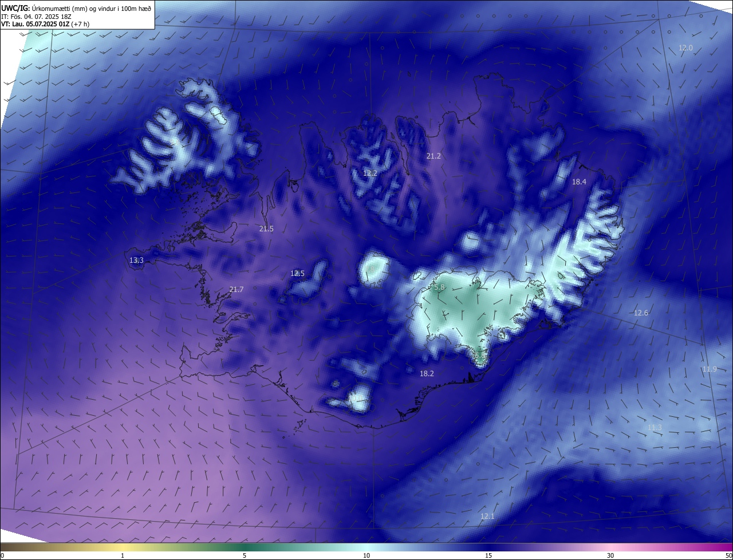
Task: Click the 18.2 value label
Action: pos(427,373)
